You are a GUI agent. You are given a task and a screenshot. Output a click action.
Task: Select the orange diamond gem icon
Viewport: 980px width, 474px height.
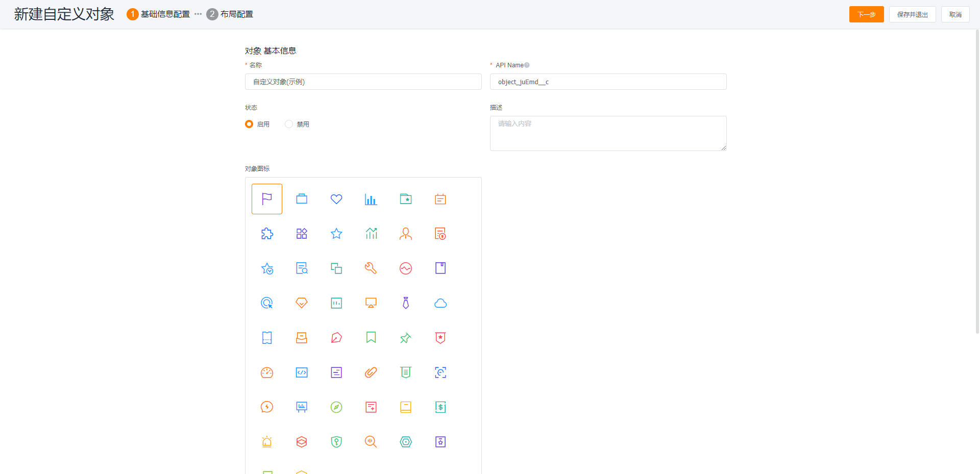click(x=302, y=303)
